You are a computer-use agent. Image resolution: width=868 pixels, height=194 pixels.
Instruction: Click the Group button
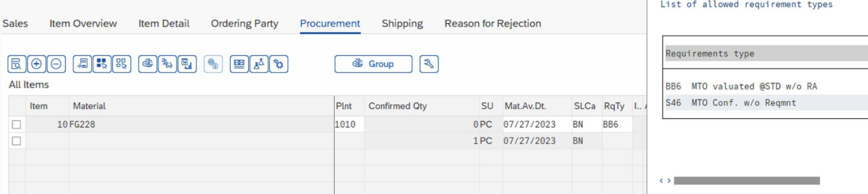[x=373, y=64]
